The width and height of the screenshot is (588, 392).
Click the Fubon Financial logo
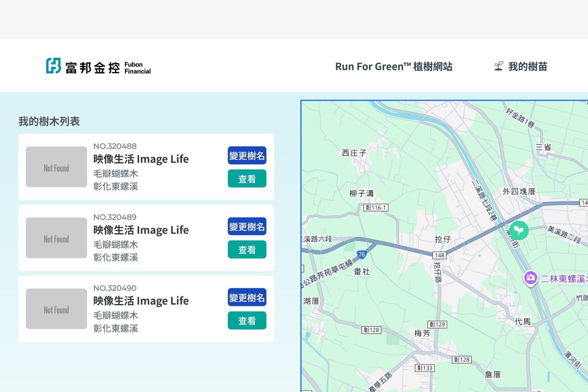(x=98, y=66)
